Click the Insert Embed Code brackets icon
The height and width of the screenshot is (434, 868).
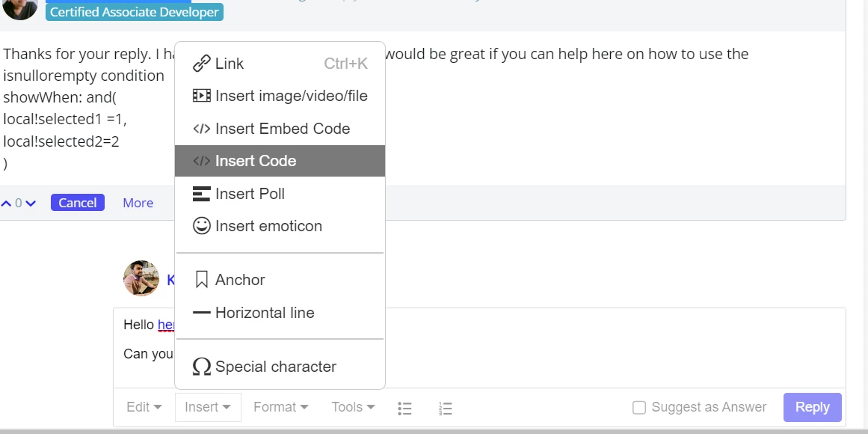click(x=202, y=129)
